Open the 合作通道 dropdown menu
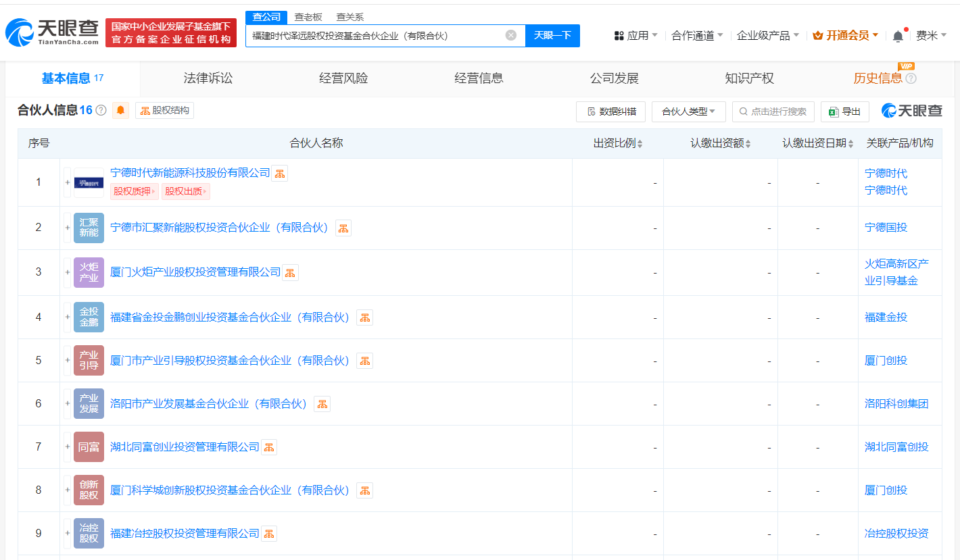The height and width of the screenshot is (560, 960). (697, 36)
